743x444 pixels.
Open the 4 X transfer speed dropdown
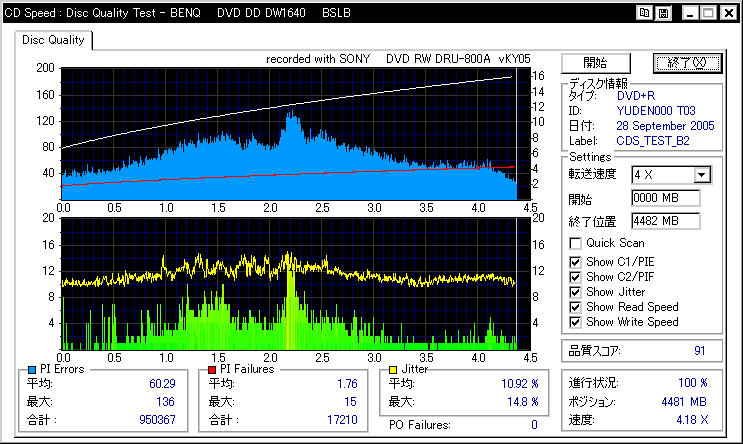point(702,175)
